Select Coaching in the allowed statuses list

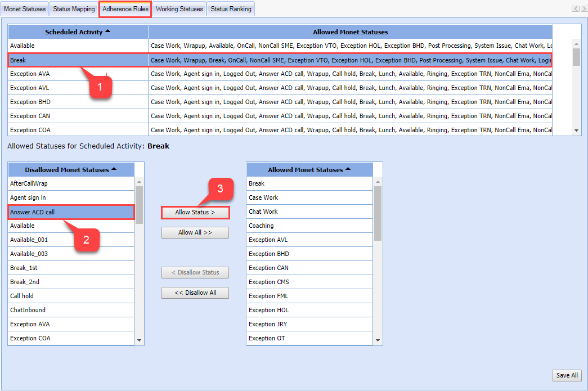tap(309, 226)
